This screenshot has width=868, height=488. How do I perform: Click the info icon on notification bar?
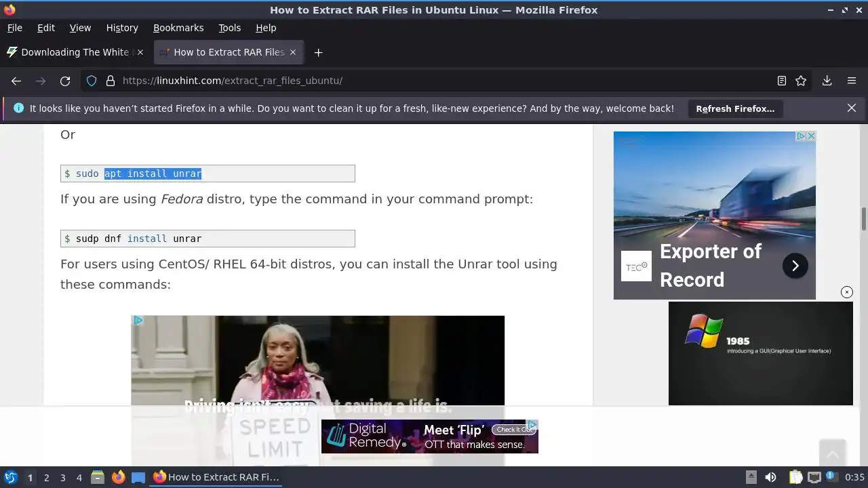(x=18, y=108)
